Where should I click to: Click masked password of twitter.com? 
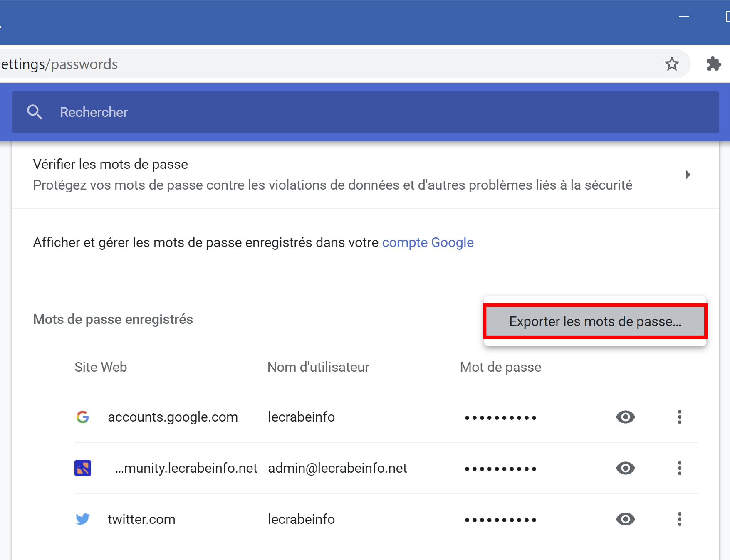pyautogui.click(x=500, y=520)
